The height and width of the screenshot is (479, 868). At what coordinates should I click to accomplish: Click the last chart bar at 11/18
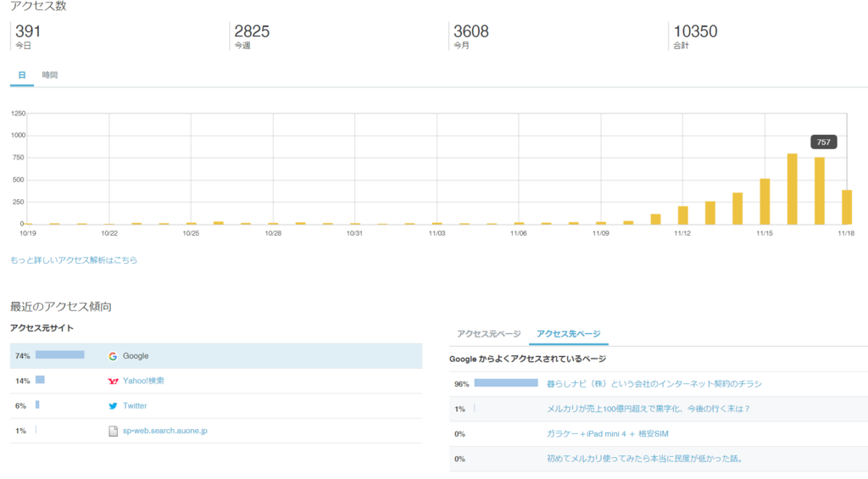(x=847, y=207)
